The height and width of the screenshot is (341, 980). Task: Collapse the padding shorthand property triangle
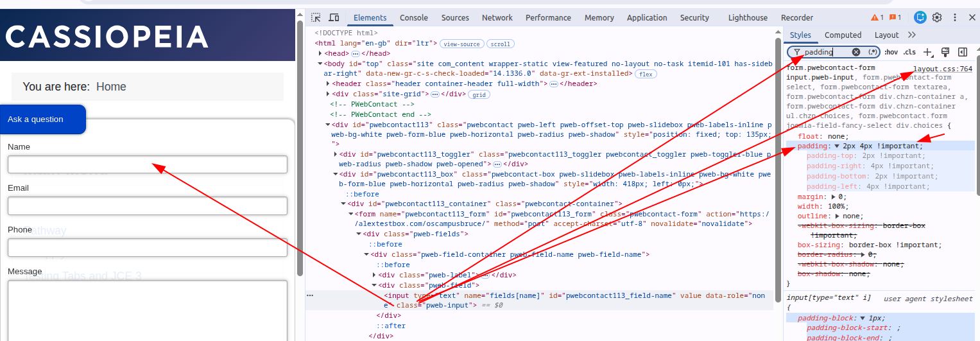(837, 146)
